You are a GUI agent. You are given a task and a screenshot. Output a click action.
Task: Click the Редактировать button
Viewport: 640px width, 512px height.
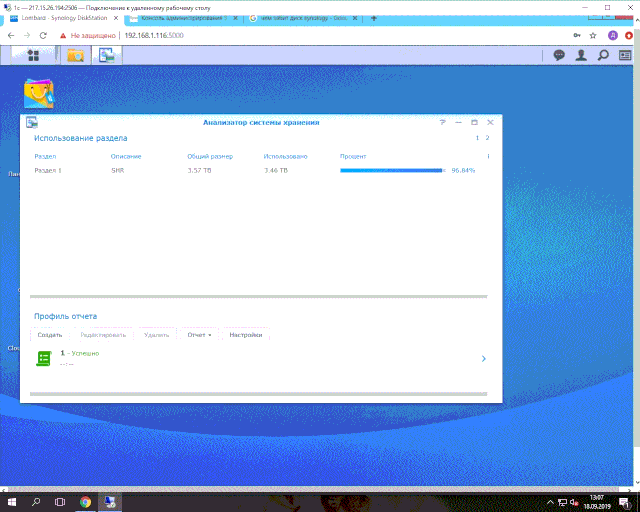[103, 335]
